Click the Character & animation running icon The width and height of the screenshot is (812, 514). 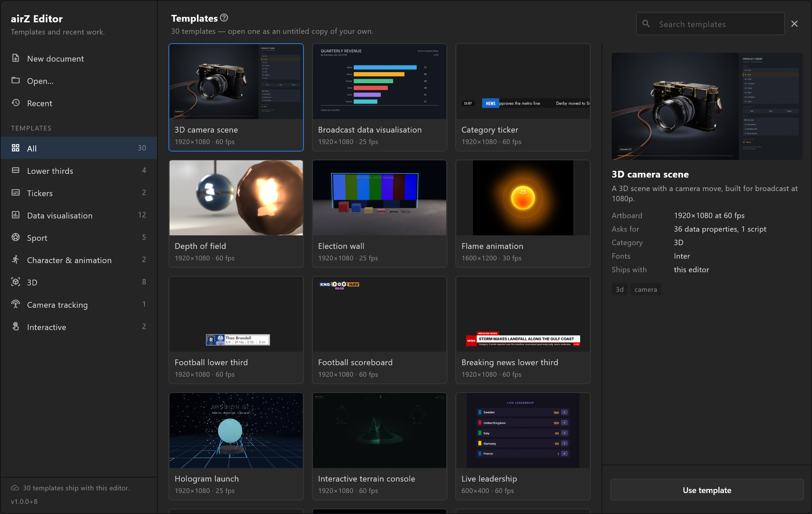16,260
